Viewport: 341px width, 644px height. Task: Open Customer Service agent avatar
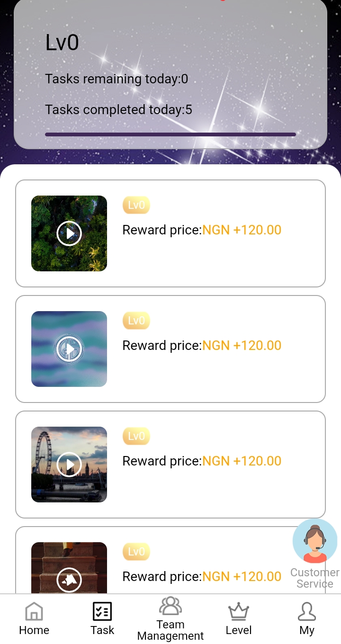[315, 541]
